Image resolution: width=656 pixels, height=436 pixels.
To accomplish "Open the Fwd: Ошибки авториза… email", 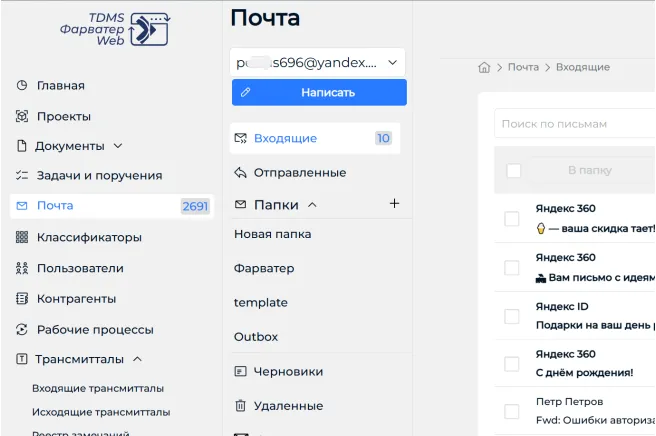I will [595, 420].
